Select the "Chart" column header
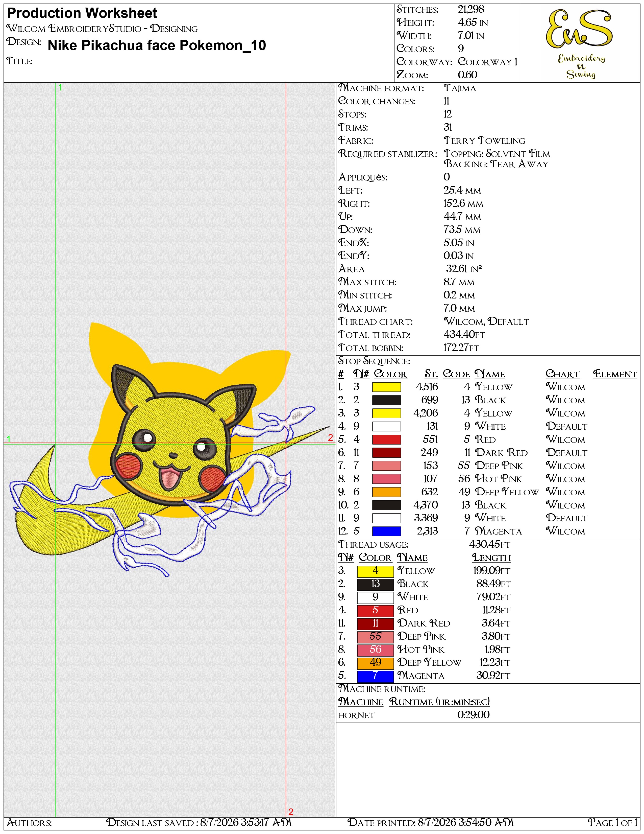The width and height of the screenshot is (644, 834). [x=563, y=374]
